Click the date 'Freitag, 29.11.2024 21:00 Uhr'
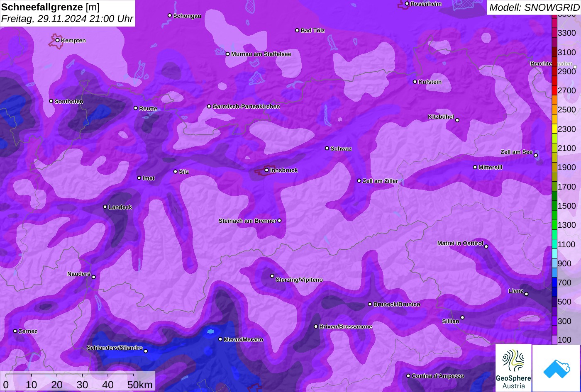This screenshot has width=581, height=392. tap(67, 19)
